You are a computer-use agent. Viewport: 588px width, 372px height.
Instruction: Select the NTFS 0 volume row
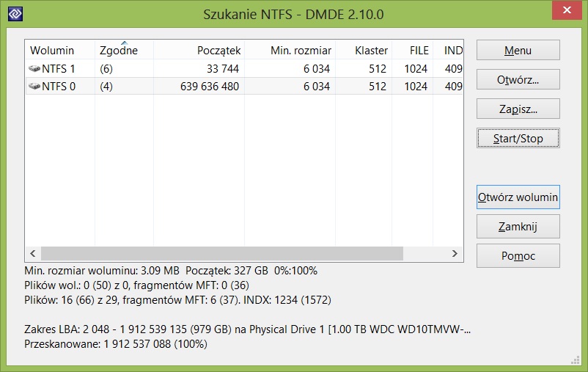[244, 87]
